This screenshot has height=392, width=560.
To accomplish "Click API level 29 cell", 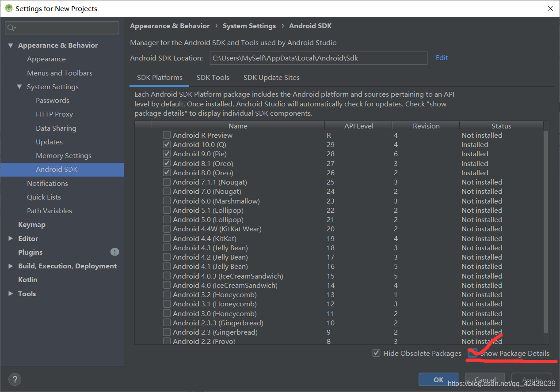I will (331, 144).
